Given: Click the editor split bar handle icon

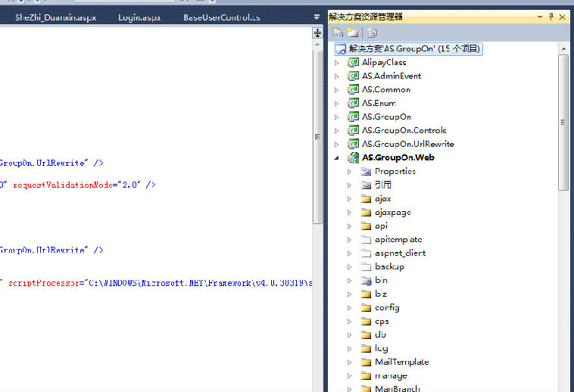Looking at the screenshot, I should pos(317,33).
